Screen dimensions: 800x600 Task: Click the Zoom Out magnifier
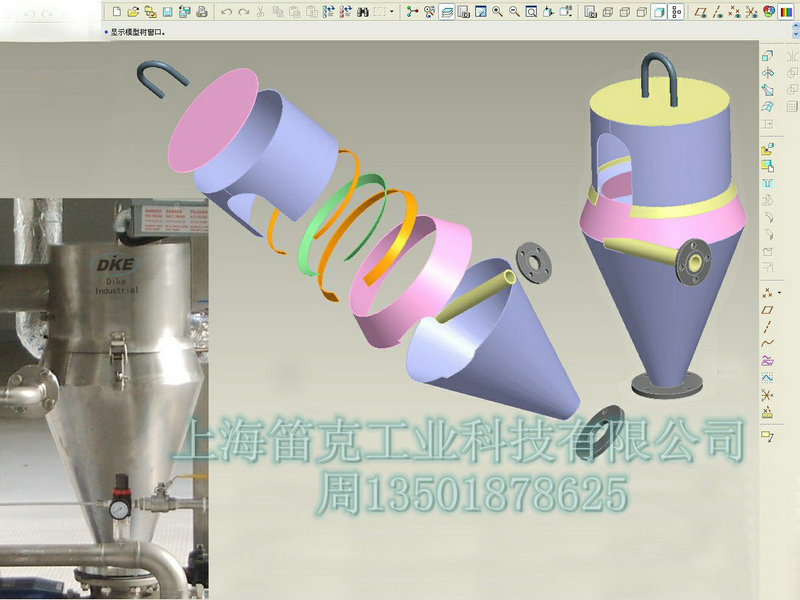click(514, 12)
